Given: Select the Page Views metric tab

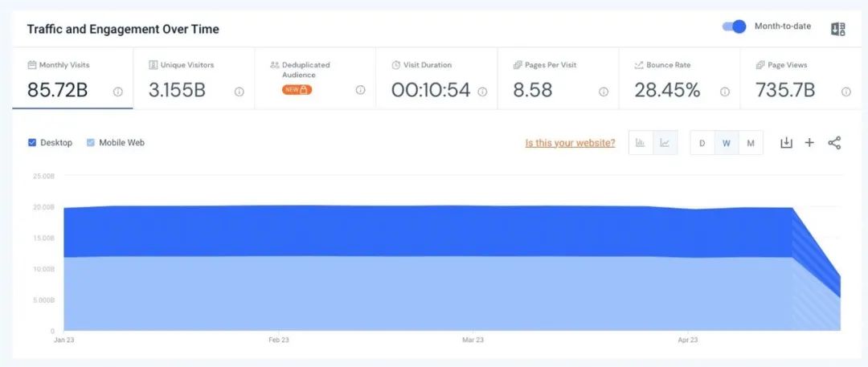Looking at the screenshot, I should click(x=800, y=78).
